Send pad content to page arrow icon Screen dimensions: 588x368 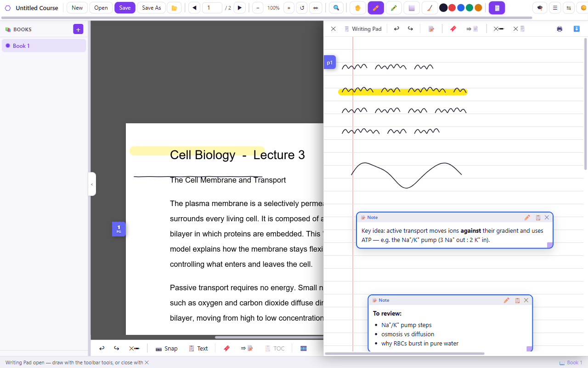472,29
